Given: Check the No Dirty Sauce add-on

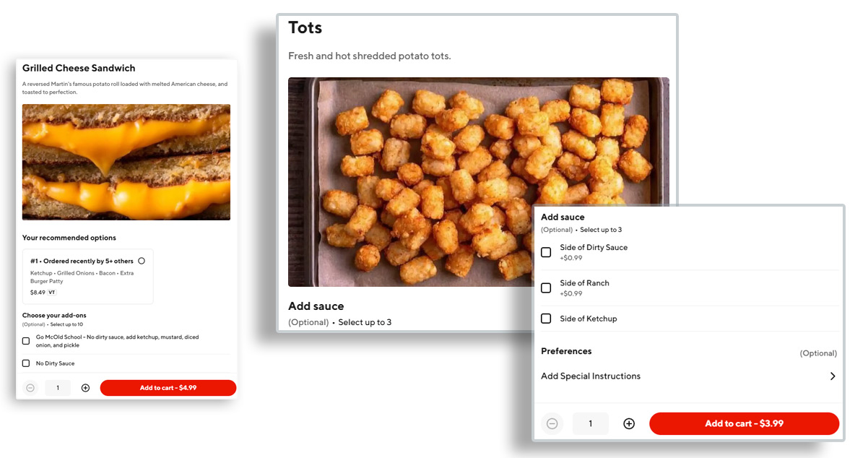Looking at the screenshot, I should pyautogui.click(x=26, y=363).
